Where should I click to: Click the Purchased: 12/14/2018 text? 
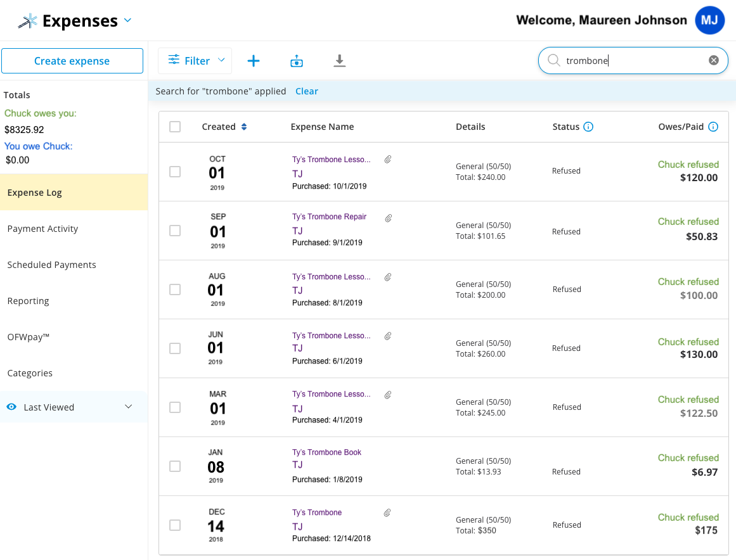[x=332, y=538]
